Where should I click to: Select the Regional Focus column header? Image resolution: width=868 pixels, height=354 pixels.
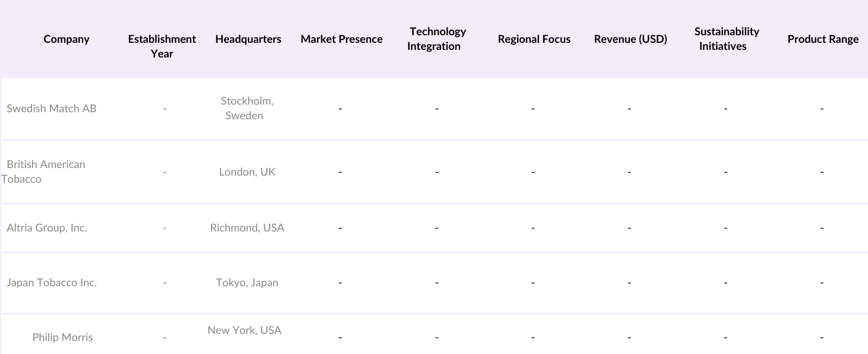point(534,39)
